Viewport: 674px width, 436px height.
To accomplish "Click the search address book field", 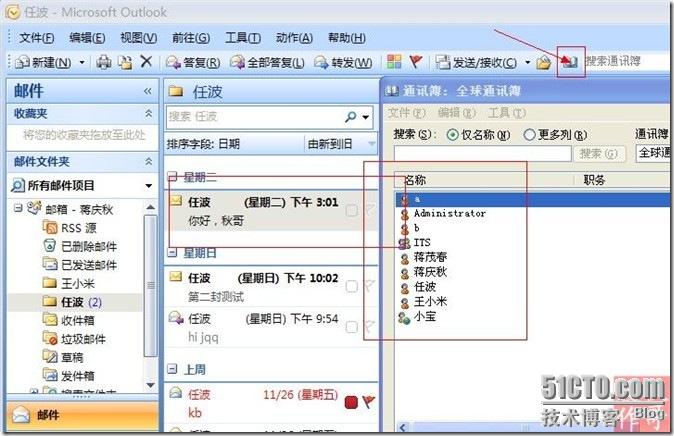I will (x=628, y=61).
